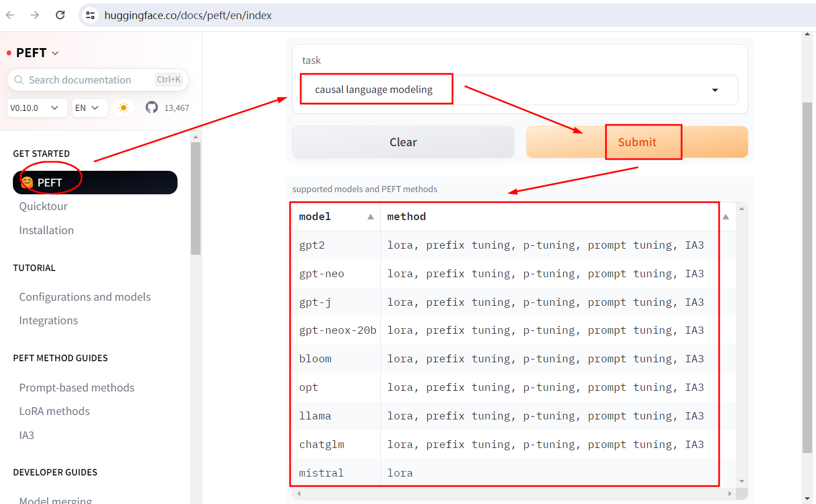Open the EN language dropdown
816x504 pixels.
point(90,108)
